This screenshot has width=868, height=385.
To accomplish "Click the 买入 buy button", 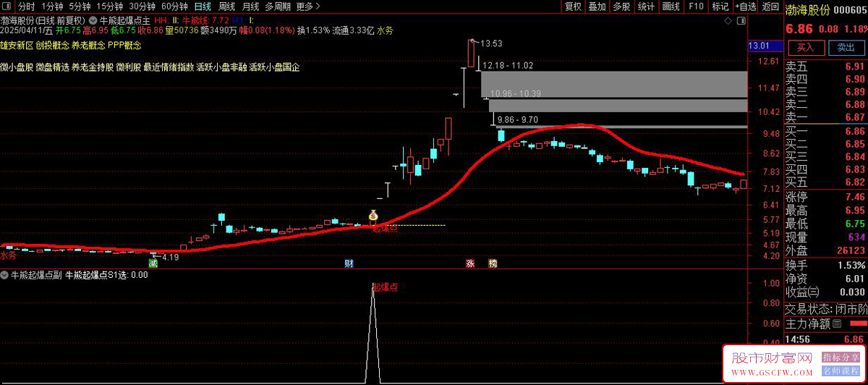I will [x=806, y=48].
